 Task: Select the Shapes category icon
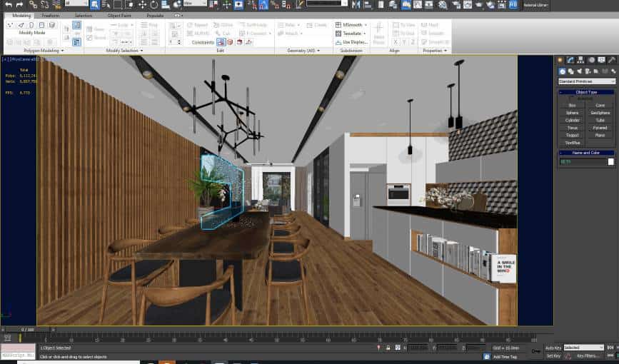pyautogui.click(x=571, y=71)
